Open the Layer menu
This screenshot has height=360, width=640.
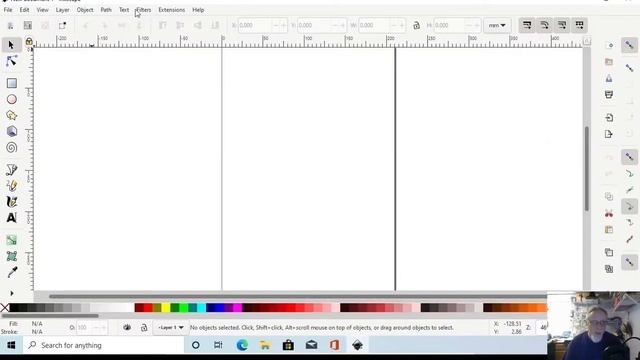point(62,10)
